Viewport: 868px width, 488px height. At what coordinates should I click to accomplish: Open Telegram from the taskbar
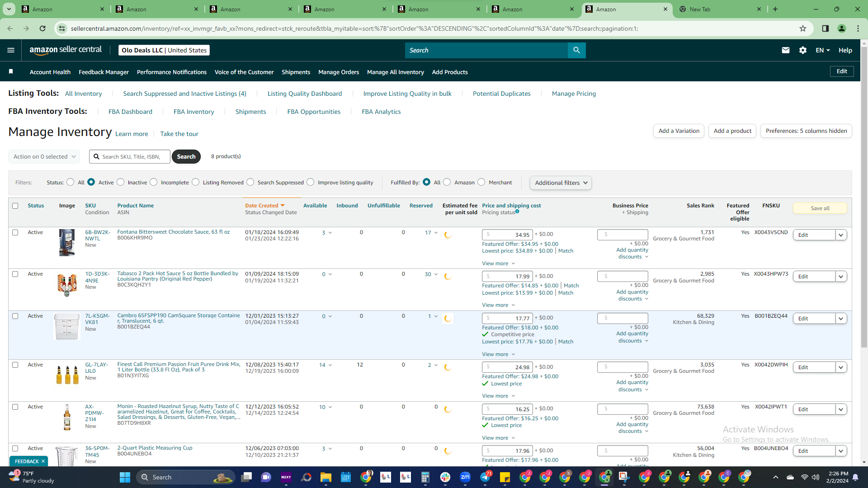(x=485, y=477)
